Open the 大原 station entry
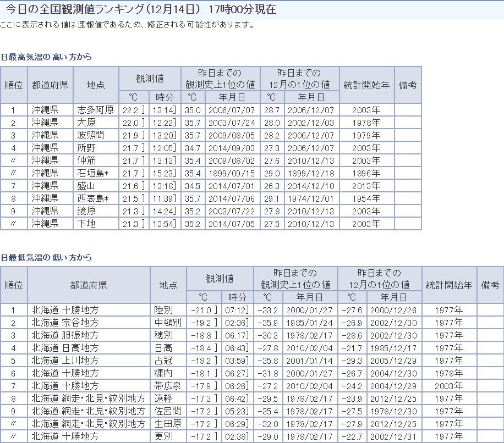Viewport: 504px width, 443px height. [x=86, y=123]
